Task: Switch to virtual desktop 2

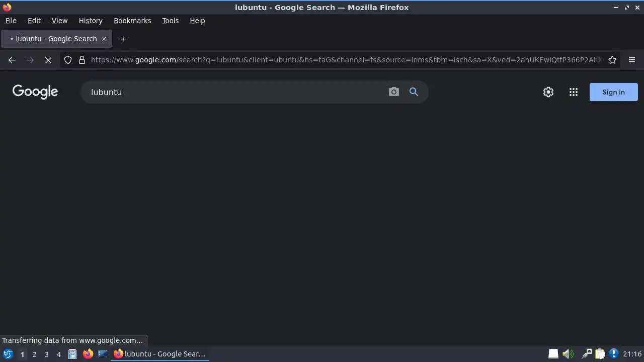Action: click(34, 354)
